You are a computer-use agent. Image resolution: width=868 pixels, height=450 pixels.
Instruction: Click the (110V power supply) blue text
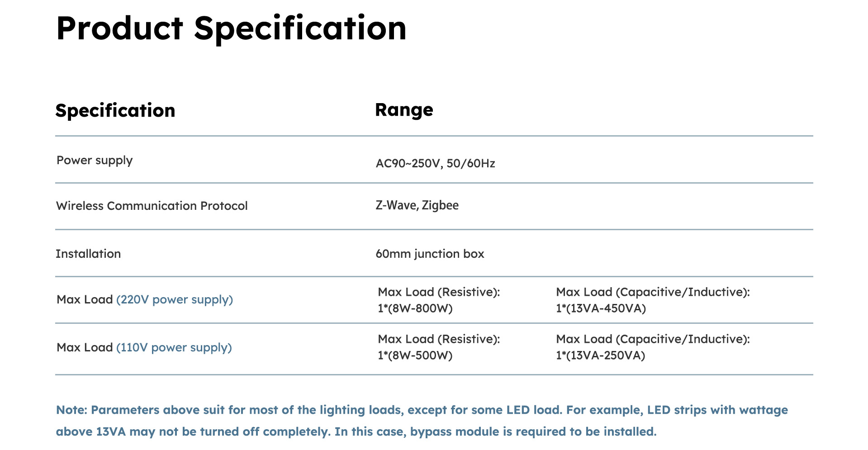click(174, 347)
